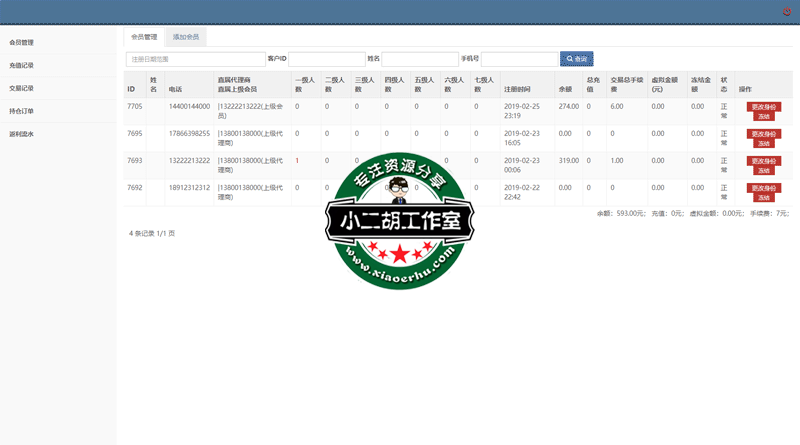Focus the 注册日期范围 date range field
Image resolution: width=800 pixels, height=445 pixels.
[196, 59]
